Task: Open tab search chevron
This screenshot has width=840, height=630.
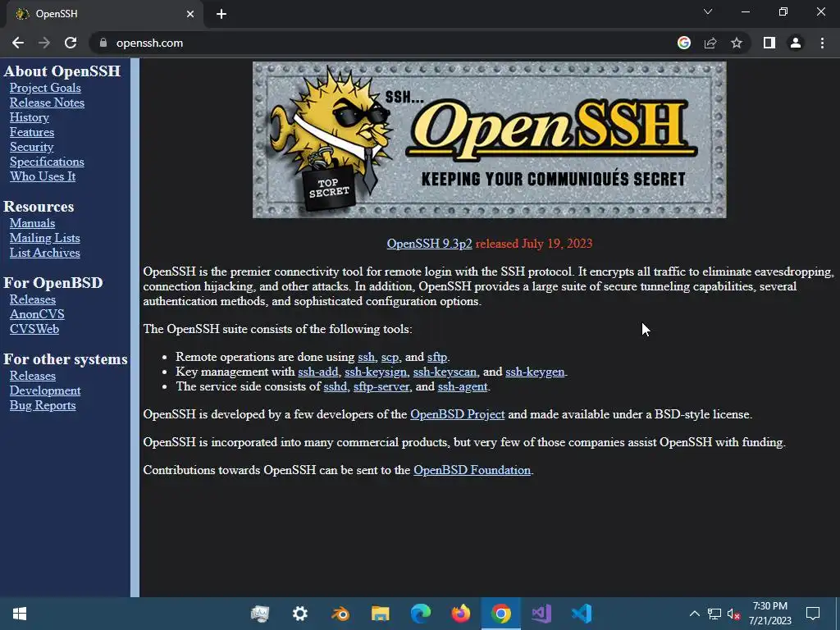Action: pos(708,11)
